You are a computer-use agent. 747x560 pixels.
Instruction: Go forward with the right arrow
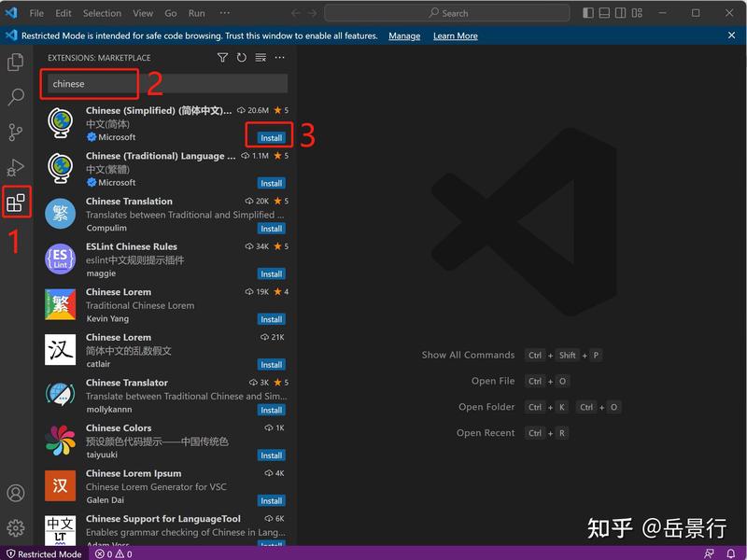click(313, 13)
